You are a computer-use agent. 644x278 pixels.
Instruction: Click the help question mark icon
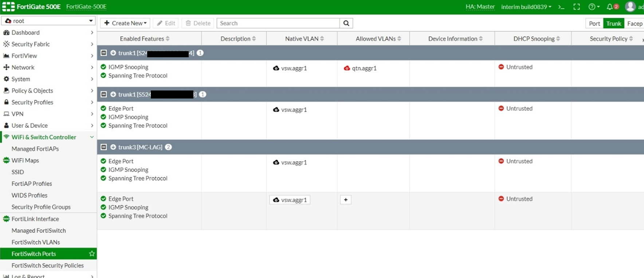[x=592, y=7]
